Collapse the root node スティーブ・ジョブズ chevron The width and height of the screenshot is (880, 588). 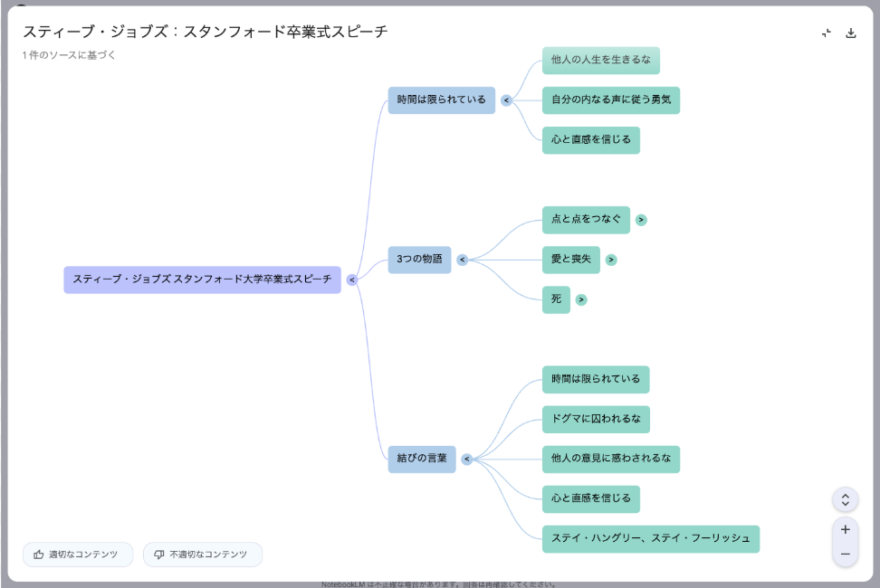pyautogui.click(x=352, y=280)
